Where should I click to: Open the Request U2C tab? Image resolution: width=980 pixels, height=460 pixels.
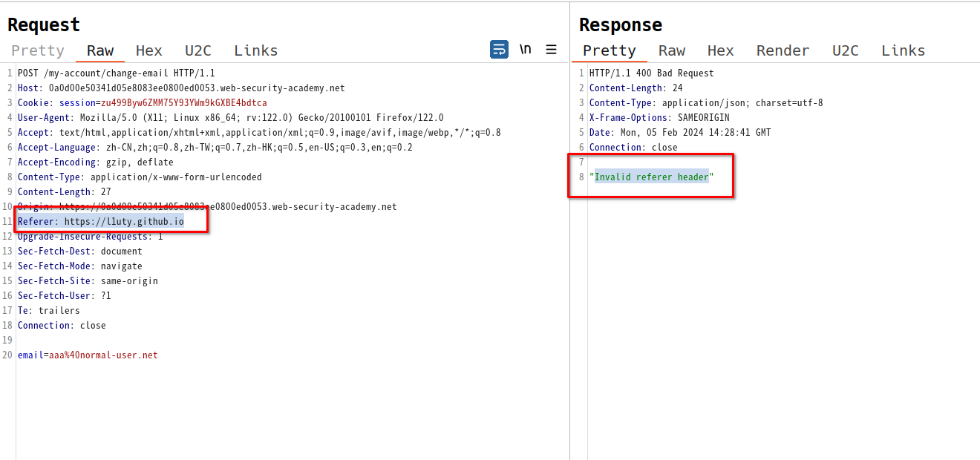pos(198,50)
